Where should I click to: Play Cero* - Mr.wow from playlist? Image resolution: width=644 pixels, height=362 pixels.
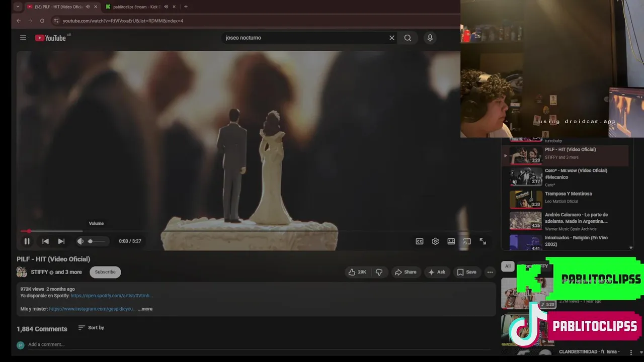[x=565, y=177]
